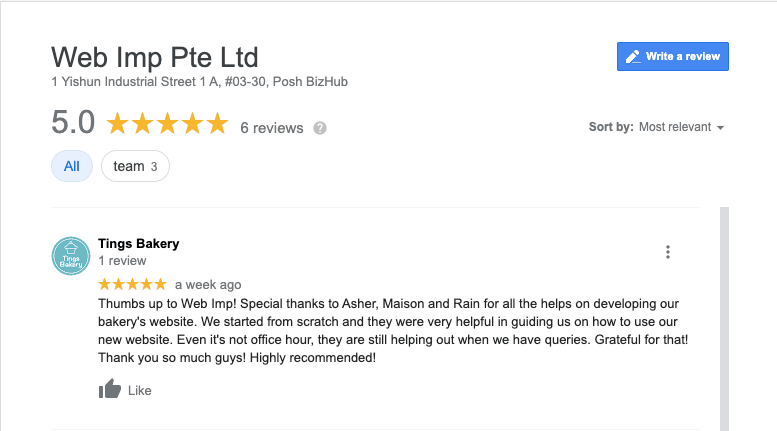777x431 pixels.
Task: Click the 6 reviews count text
Action: click(272, 128)
